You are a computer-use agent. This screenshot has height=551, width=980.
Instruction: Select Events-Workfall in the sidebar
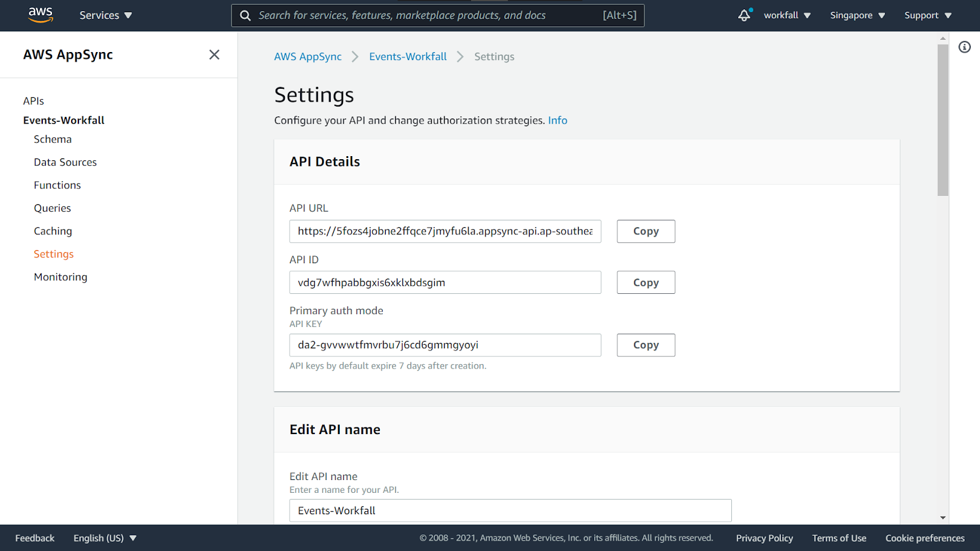(x=64, y=120)
